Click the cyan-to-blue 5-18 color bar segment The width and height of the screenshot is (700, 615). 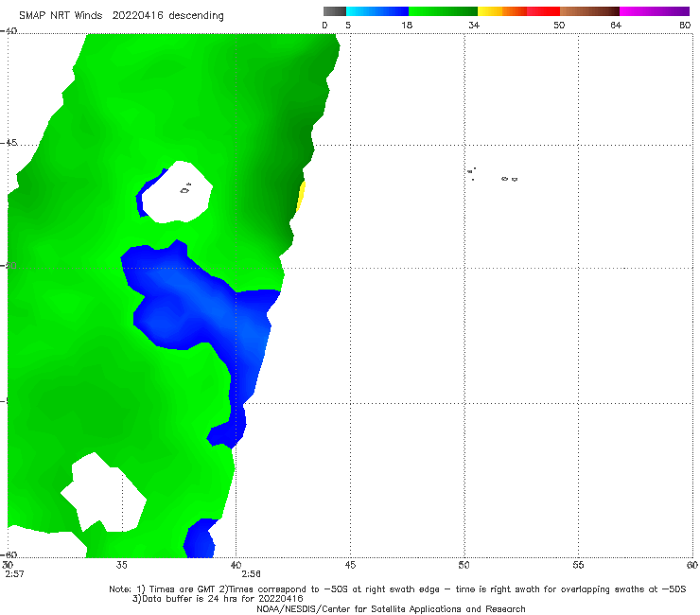[x=377, y=11]
